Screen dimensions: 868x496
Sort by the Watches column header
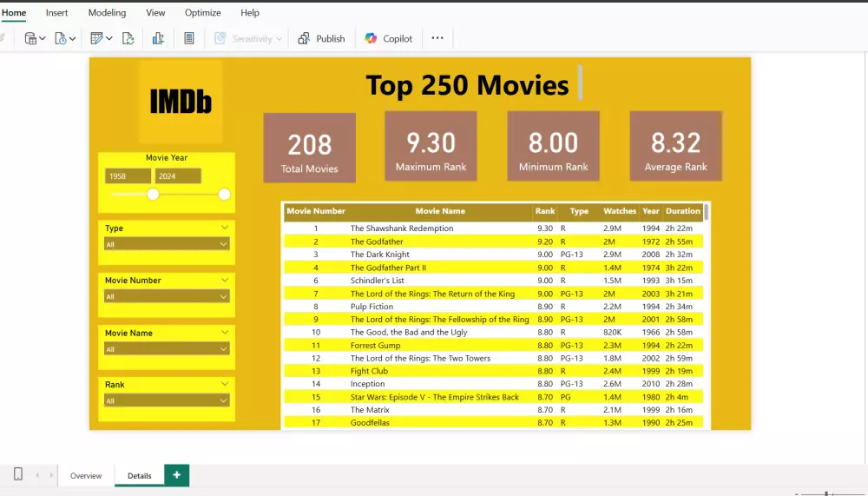pos(620,211)
